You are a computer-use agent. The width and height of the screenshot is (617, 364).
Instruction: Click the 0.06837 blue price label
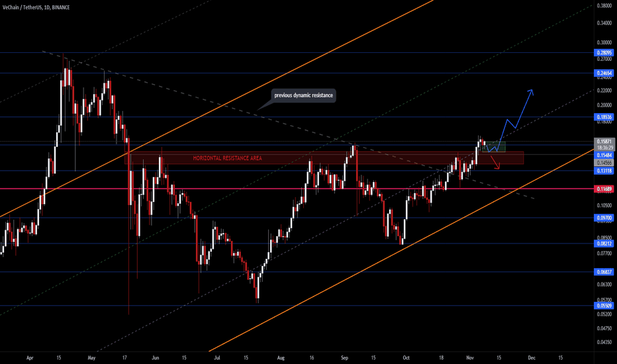click(x=604, y=272)
